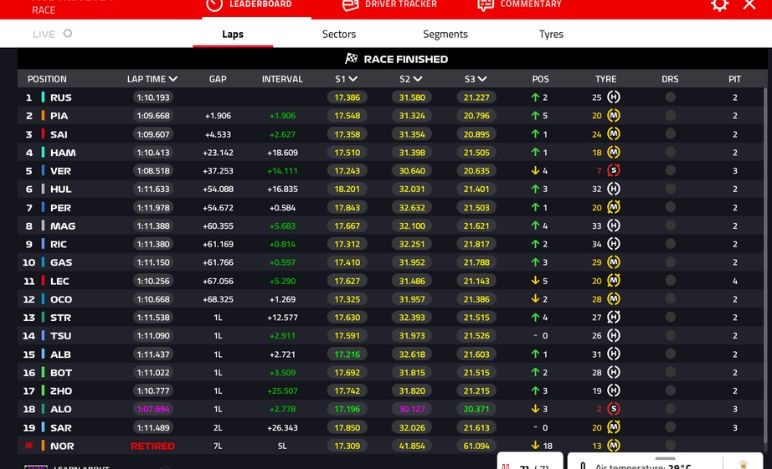Click the retired cross icon beside NOR
This screenshot has width=772, height=469.
pyautogui.click(x=29, y=446)
